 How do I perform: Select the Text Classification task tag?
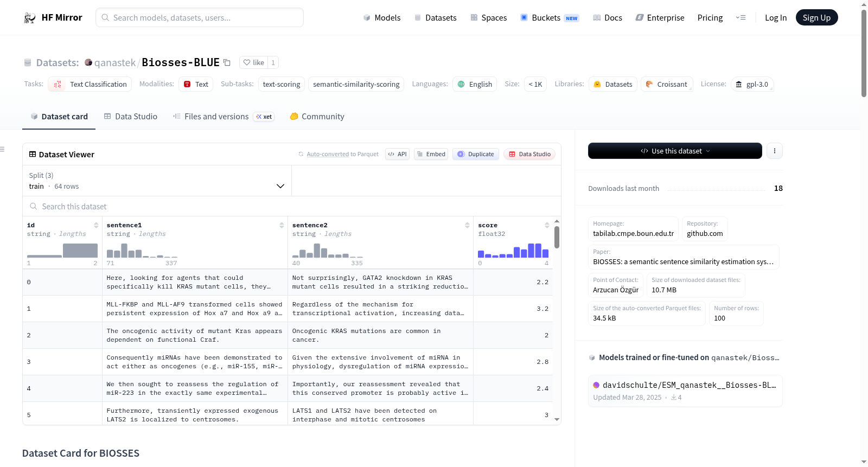pyautogui.click(x=90, y=84)
